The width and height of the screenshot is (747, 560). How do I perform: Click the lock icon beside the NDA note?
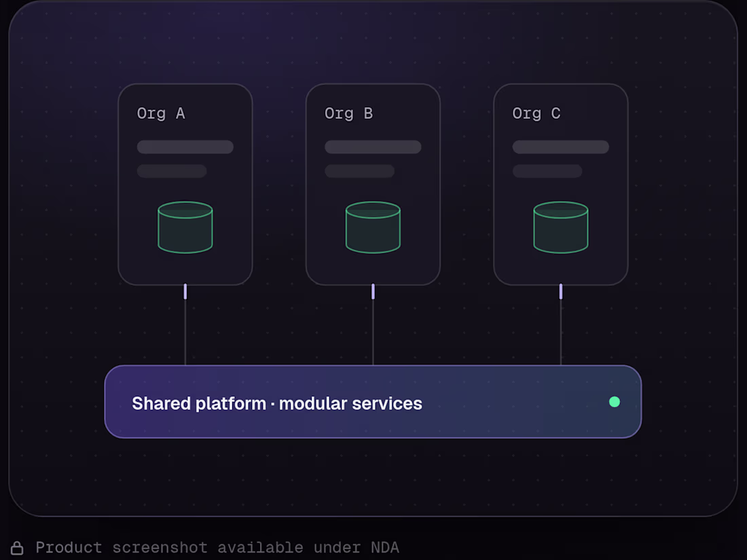tap(17, 548)
